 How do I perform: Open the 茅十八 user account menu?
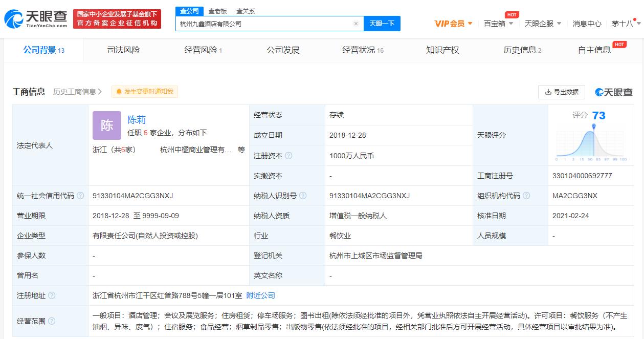tap(626, 24)
